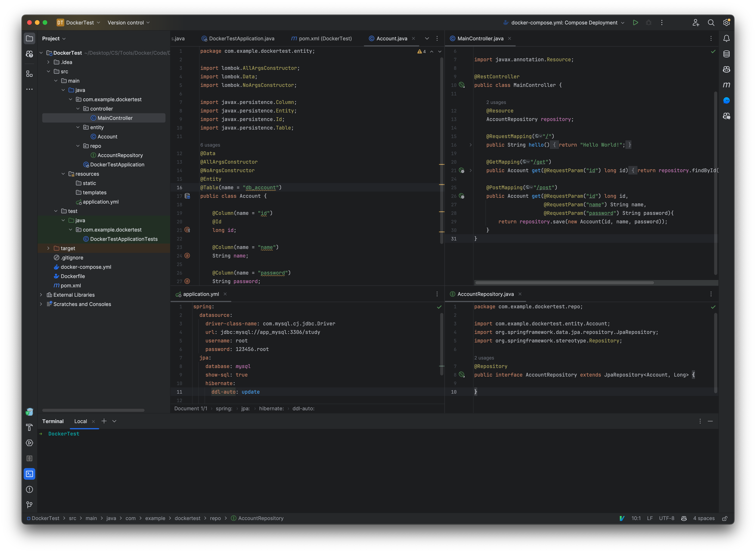The height and width of the screenshot is (553, 756).
Task: Expand the .idea folder
Action: point(48,62)
